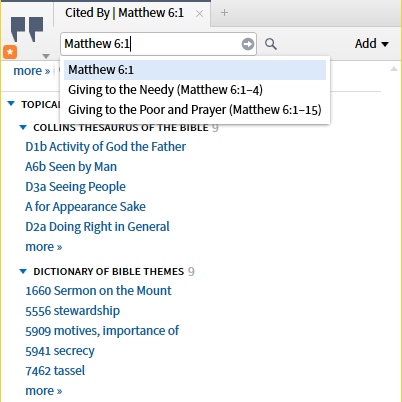Open 1660 Sermon on the Mount link

pos(98,291)
